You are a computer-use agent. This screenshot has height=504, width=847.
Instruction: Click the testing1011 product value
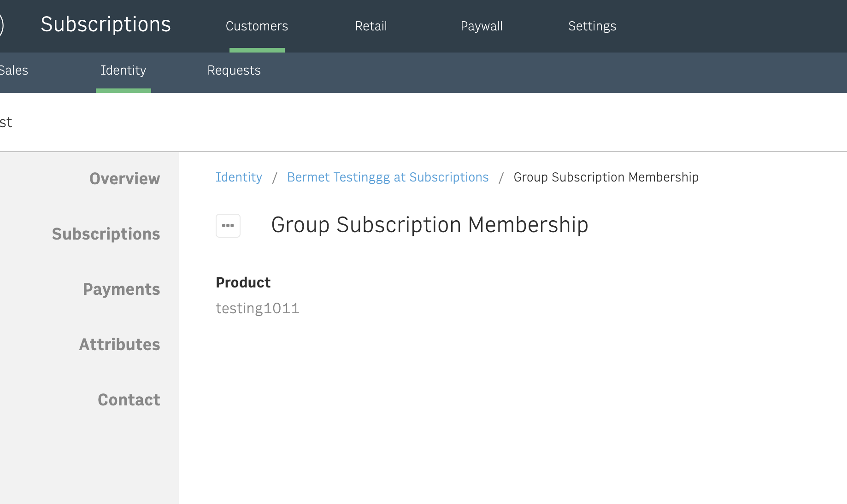258,308
